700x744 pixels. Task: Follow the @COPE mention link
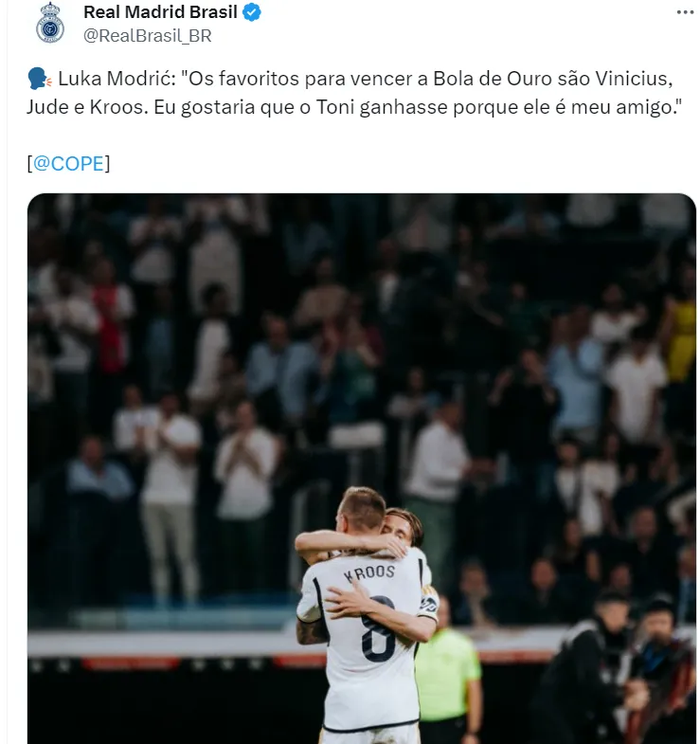pos(68,164)
